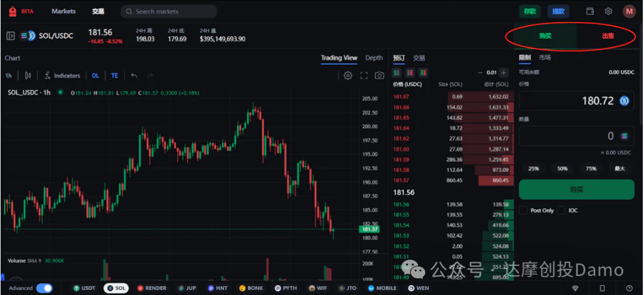Undo the last chart action
The height and width of the screenshot is (295, 644).
click(134, 76)
